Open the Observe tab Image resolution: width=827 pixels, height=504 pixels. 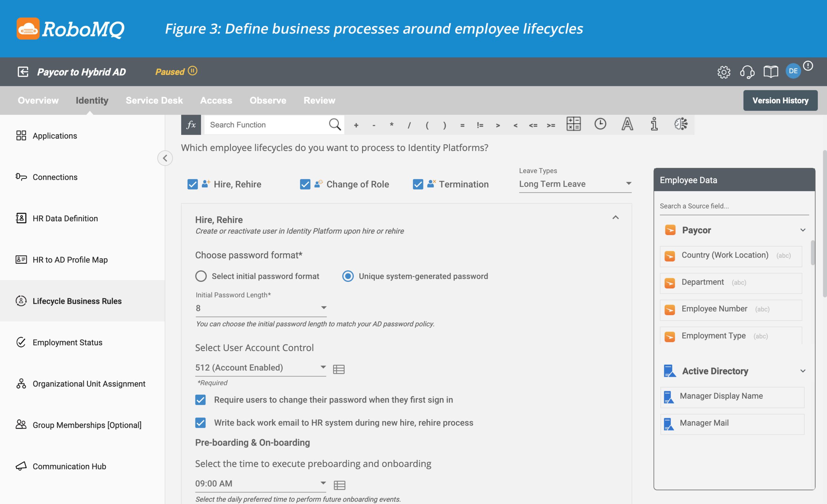click(267, 100)
